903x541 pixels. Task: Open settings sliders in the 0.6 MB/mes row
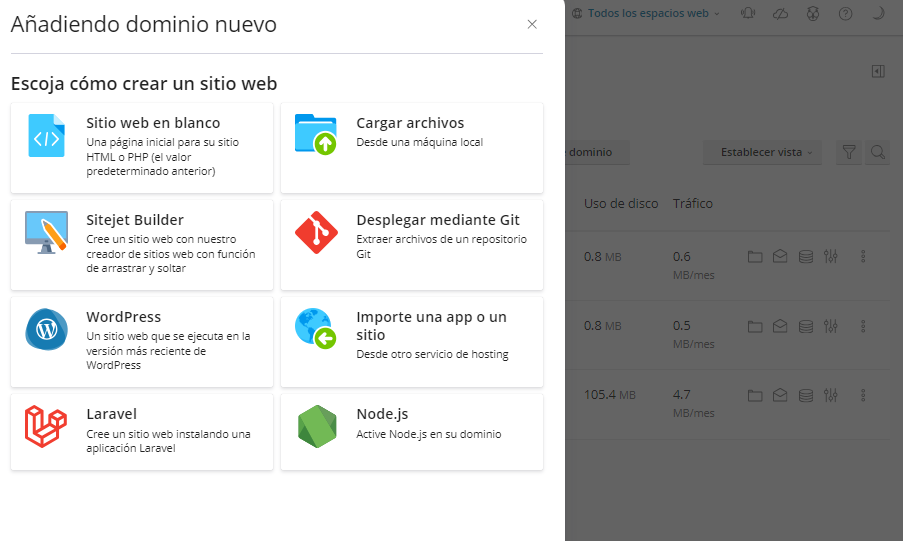point(830,256)
